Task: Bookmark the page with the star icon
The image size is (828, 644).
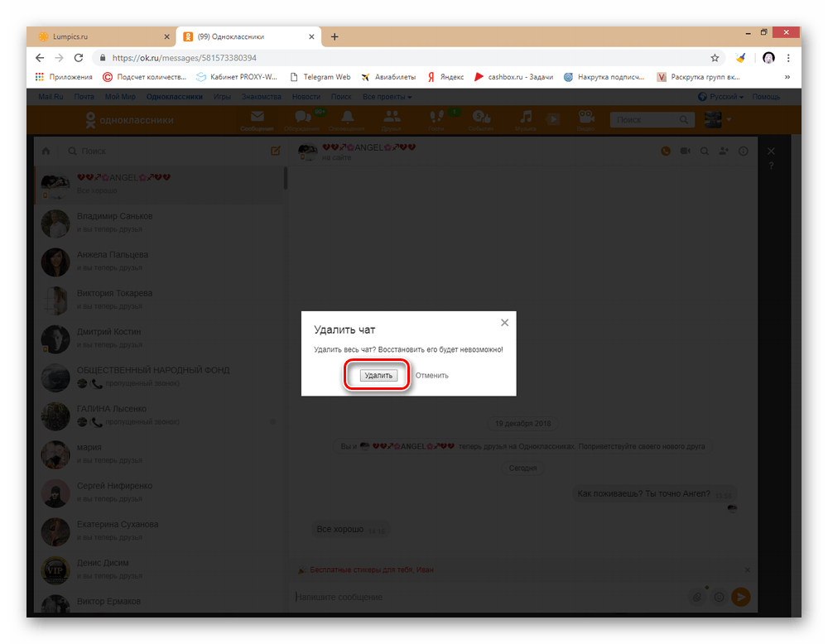Action: (x=715, y=58)
